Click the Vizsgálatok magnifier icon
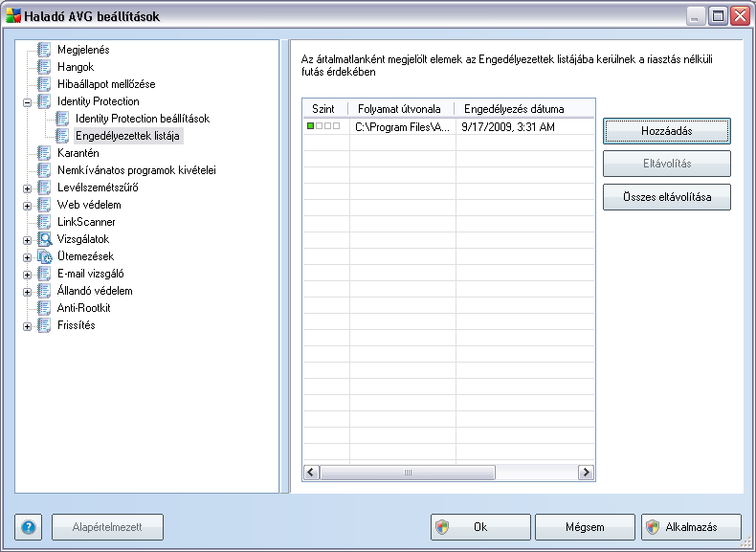This screenshot has width=756, height=552. click(44, 239)
